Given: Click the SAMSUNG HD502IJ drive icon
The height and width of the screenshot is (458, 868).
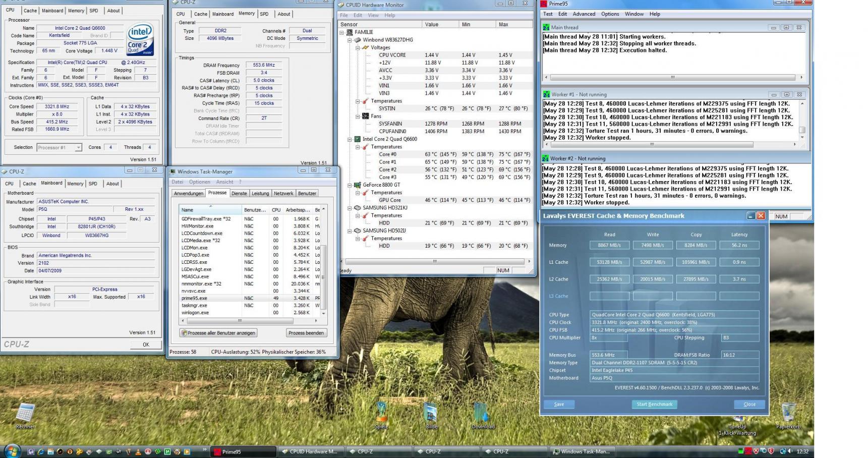Looking at the screenshot, I should click(x=358, y=231).
